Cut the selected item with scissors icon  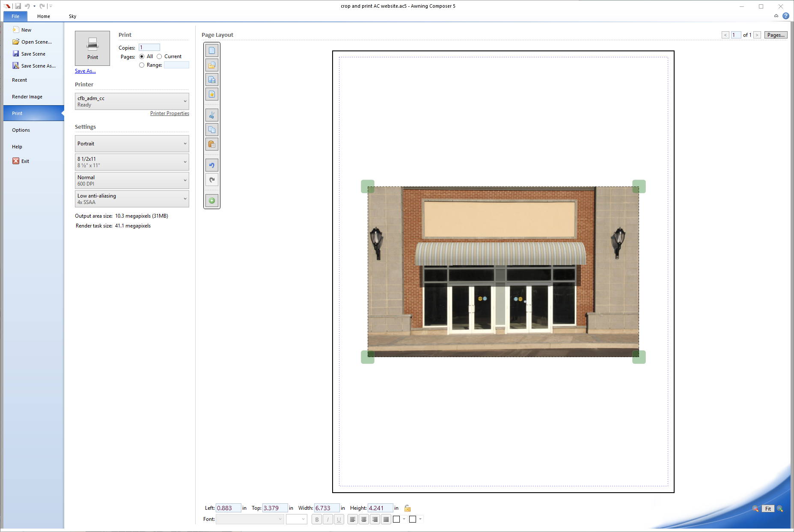211,115
